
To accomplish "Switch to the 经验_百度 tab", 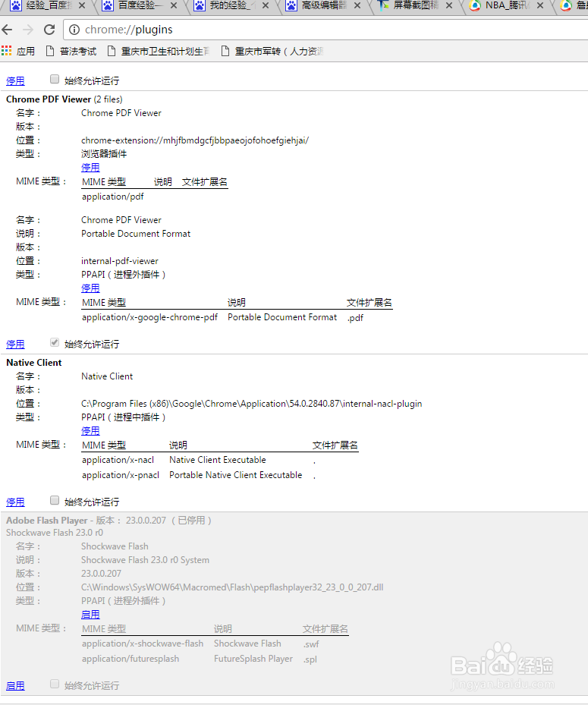I will [47, 6].
